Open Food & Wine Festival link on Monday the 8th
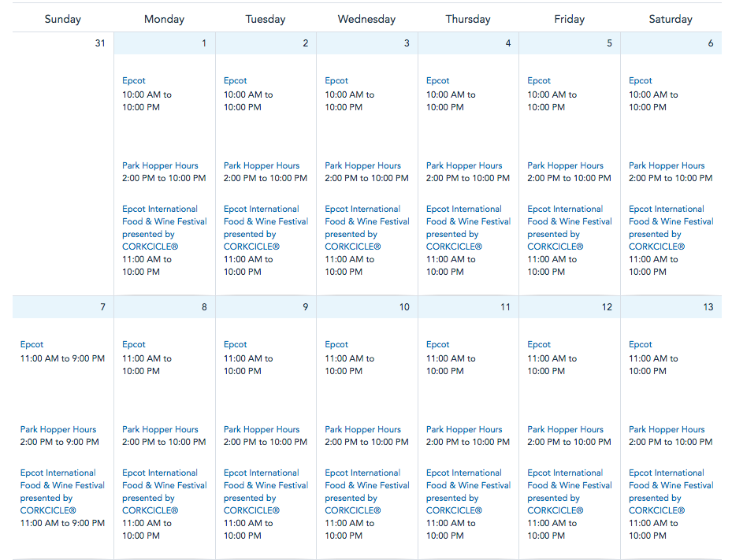This screenshot has width=732, height=560. coord(164,485)
